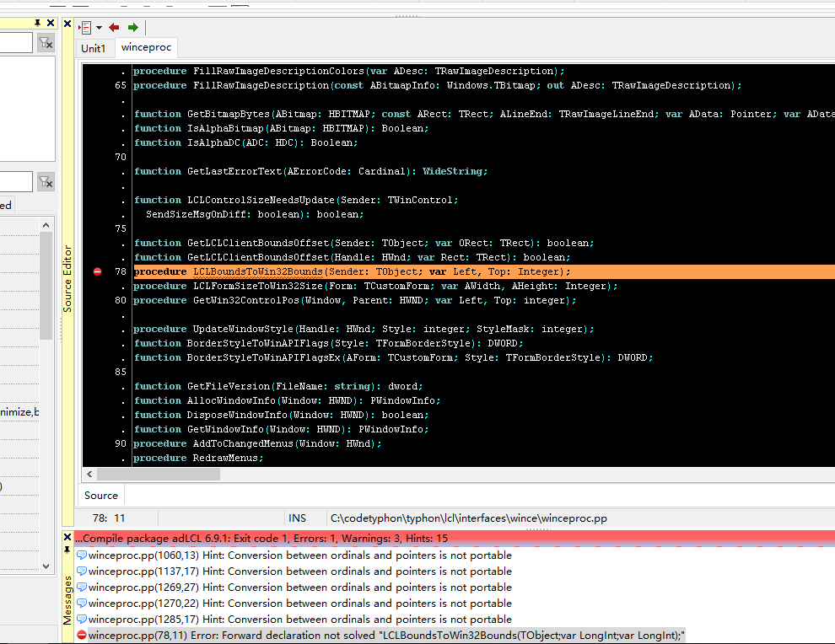Image resolution: width=835 pixels, height=644 pixels.
Task: Close the Messages panel
Action: click(x=67, y=537)
